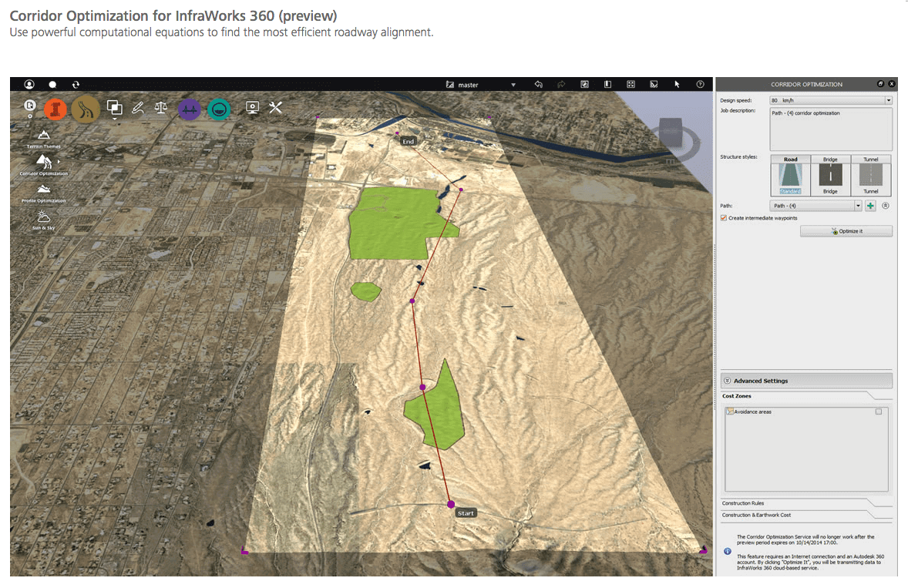Screen dimensions: 908x588
Task: Open the Terrain Themes tool
Action: point(44,136)
